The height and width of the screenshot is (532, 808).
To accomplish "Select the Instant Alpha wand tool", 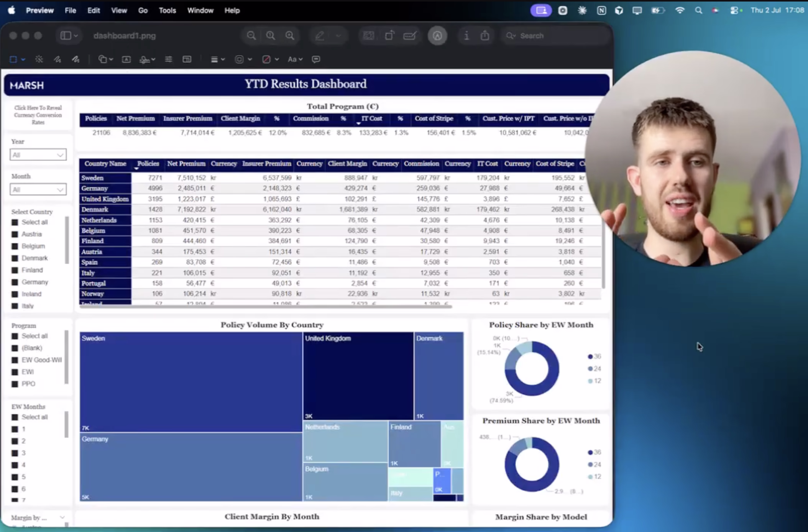I will tap(39, 59).
